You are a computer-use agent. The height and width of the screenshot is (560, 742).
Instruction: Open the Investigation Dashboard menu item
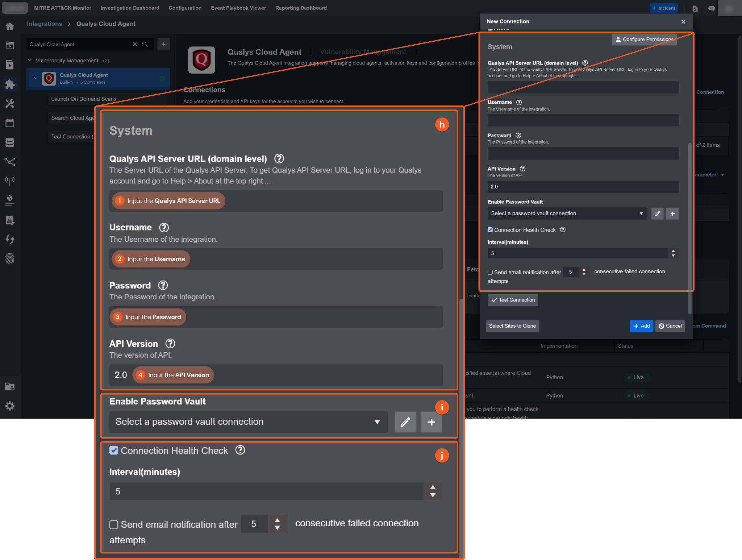(130, 8)
